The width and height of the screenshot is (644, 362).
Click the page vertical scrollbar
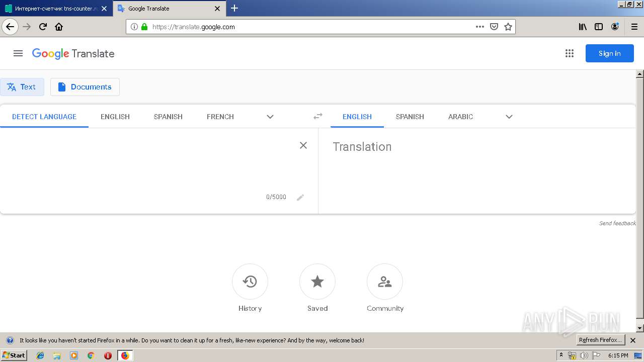pos(640,198)
